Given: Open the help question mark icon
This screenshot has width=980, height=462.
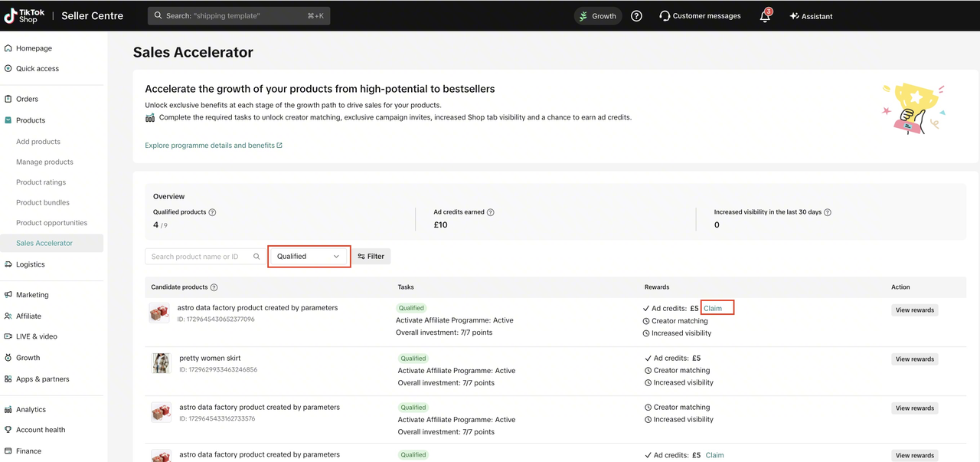Looking at the screenshot, I should 636,16.
